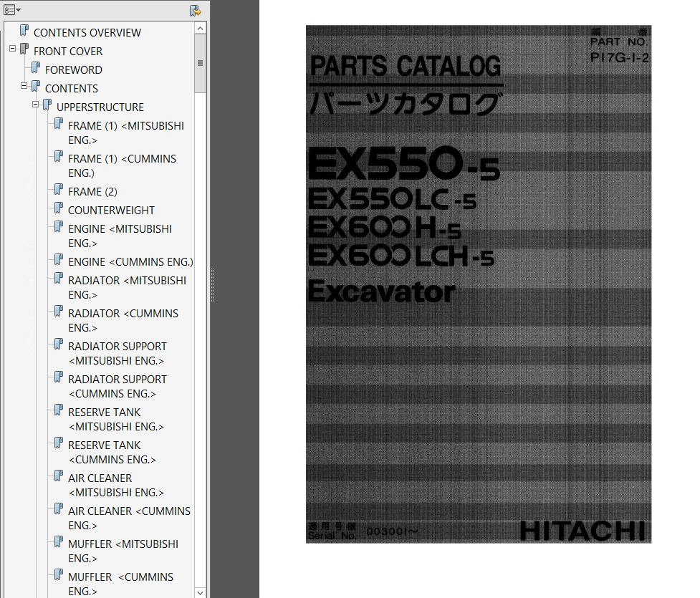Select the FRONT COVER bookmark
Image resolution: width=700 pixels, height=598 pixels.
click(68, 52)
